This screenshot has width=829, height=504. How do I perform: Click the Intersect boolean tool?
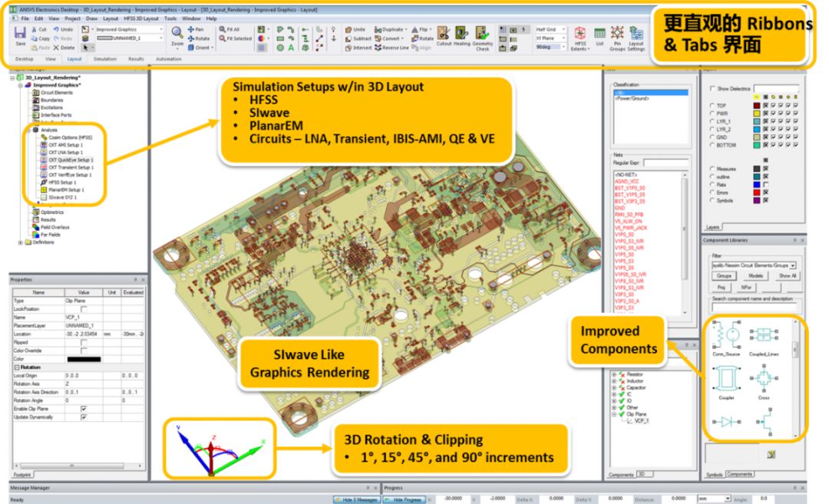[x=358, y=48]
